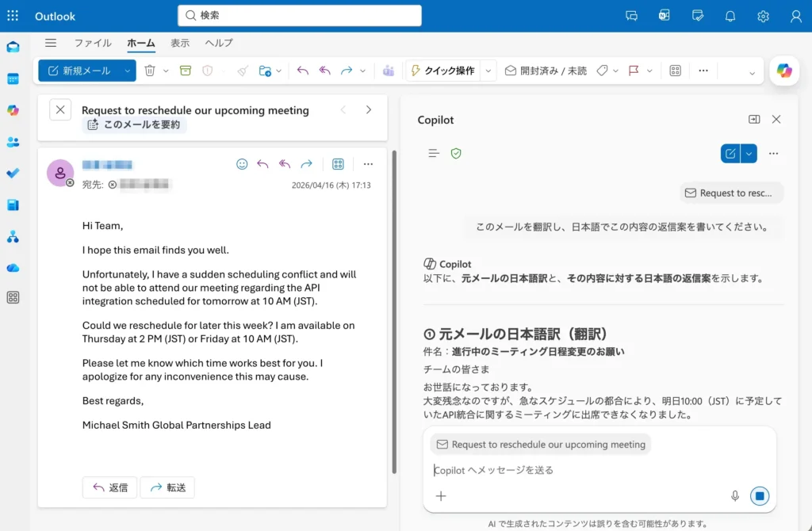The width and height of the screenshot is (812, 531).
Task: Open the ファイル tab
Action: pos(93,43)
